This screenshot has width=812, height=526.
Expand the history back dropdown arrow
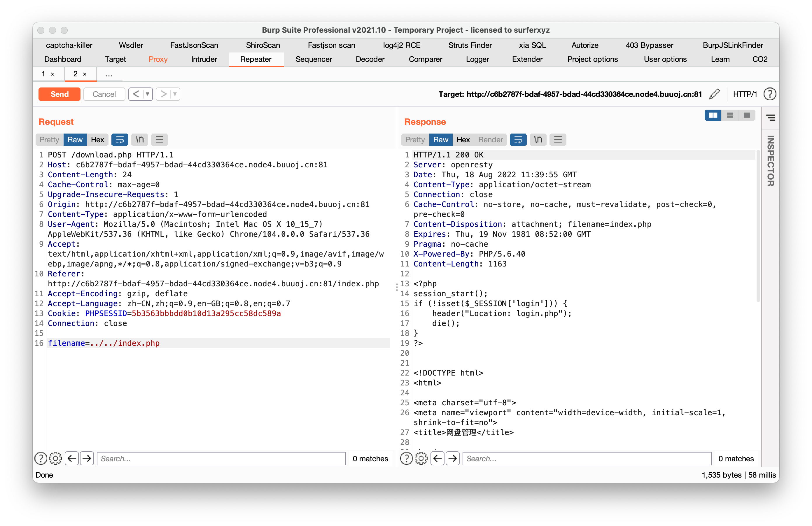click(x=147, y=94)
